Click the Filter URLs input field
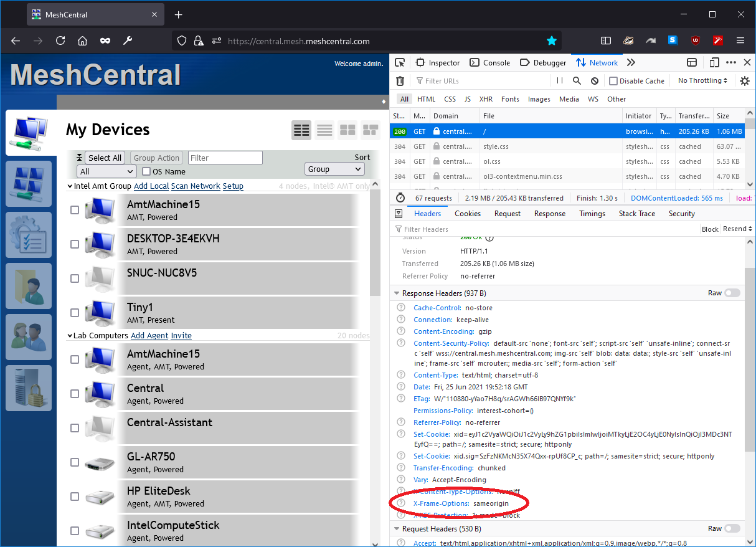 480,81
